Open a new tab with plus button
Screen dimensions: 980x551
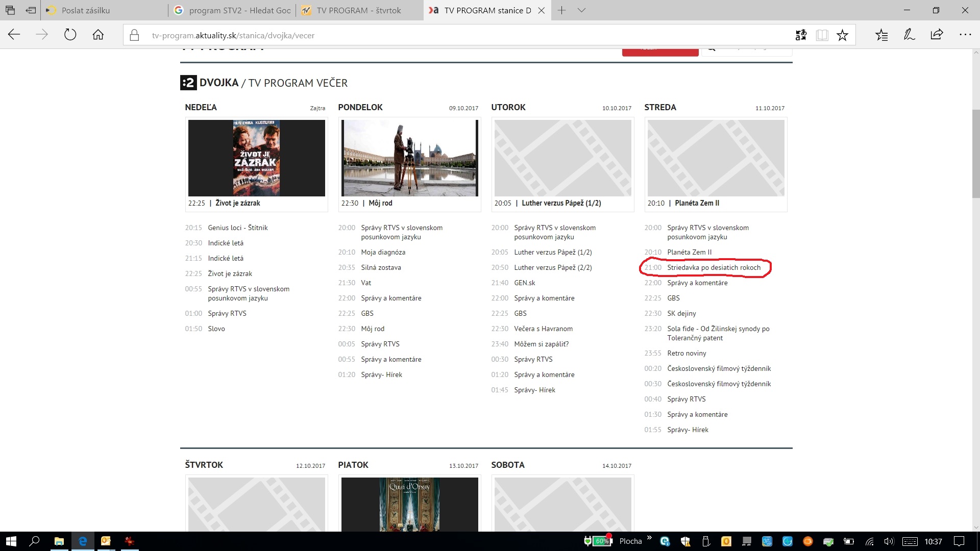[561, 10]
